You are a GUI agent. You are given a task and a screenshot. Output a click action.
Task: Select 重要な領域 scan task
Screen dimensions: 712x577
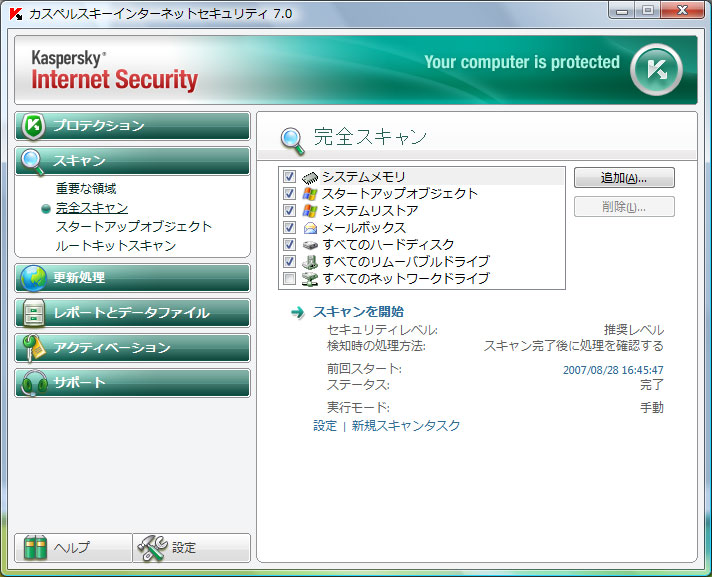coord(86,188)
